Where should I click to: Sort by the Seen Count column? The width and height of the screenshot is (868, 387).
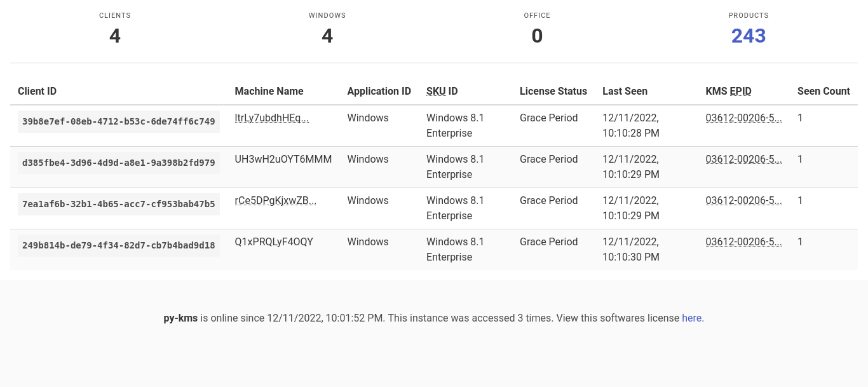click(x=824, y=91)
